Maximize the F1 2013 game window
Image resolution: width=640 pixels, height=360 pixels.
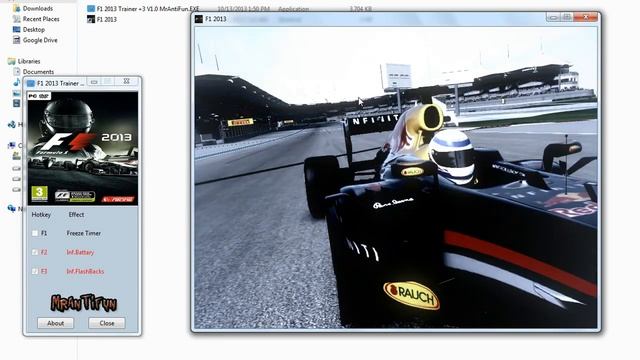coord(567,17)
